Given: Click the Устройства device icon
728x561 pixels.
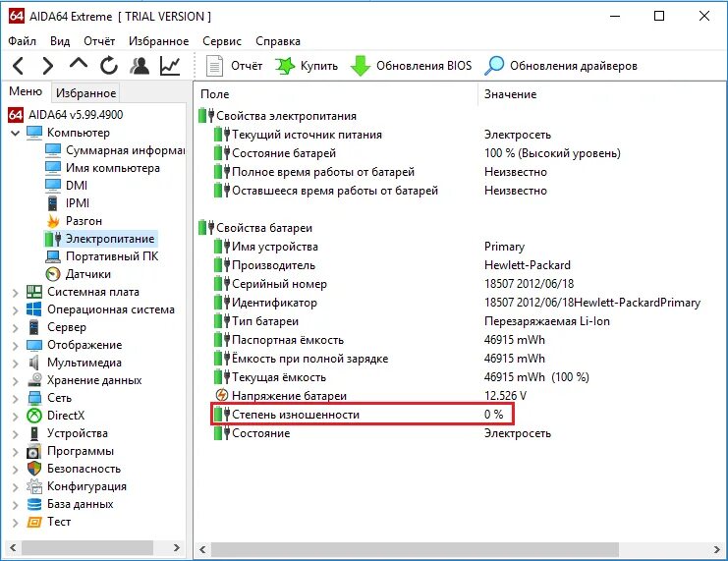Looking at the screenshot, I should click(33, 433).
